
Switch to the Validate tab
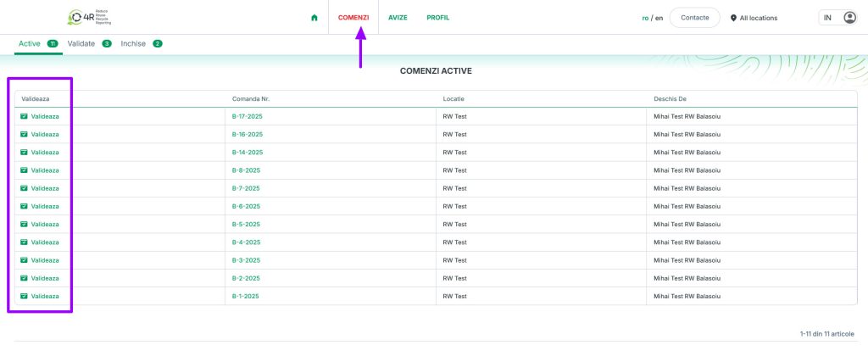tap(81, 43)
